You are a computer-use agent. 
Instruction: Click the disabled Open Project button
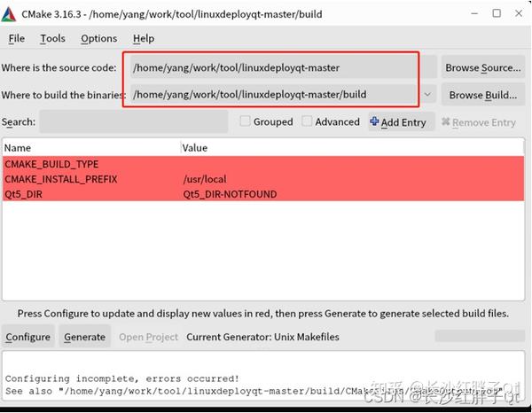[148, 337]
